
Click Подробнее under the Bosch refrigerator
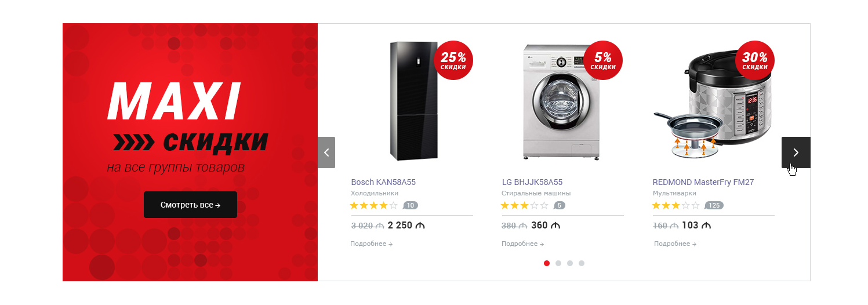(x=372, y=244)
